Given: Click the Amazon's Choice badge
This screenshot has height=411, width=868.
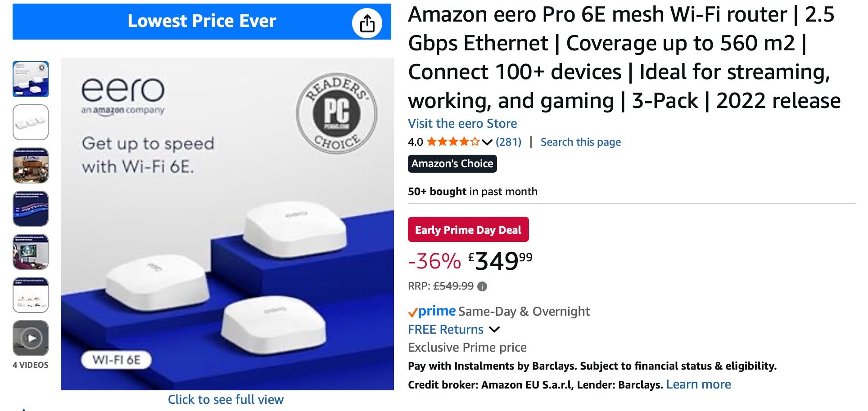Looking at the screenshot, I should (x=452, y=164).
